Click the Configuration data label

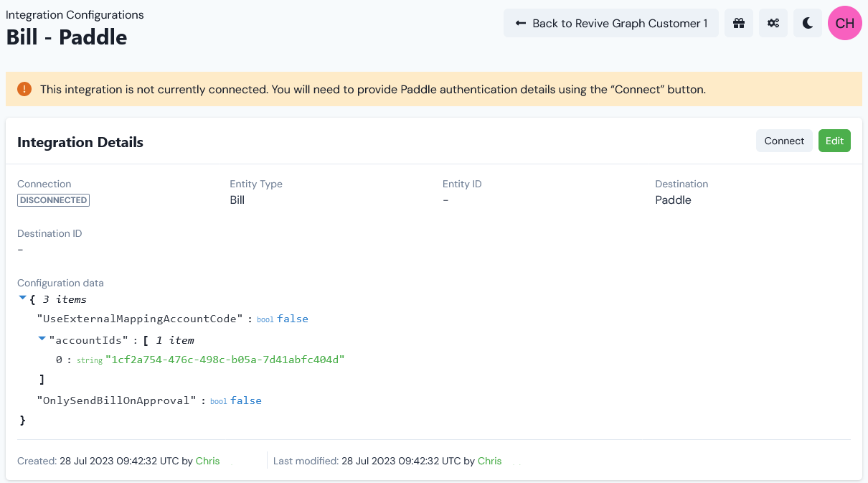click(60, 283)
